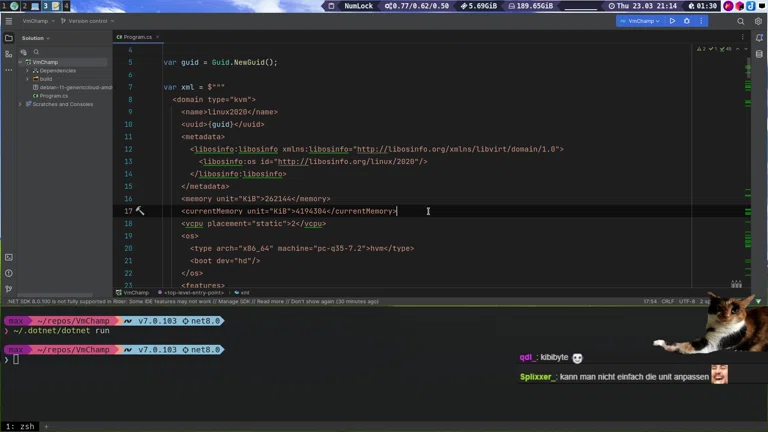This screenshot has width=768, height=432.
Task: Click the xml breadcrumb item
Action: point(242,292)
